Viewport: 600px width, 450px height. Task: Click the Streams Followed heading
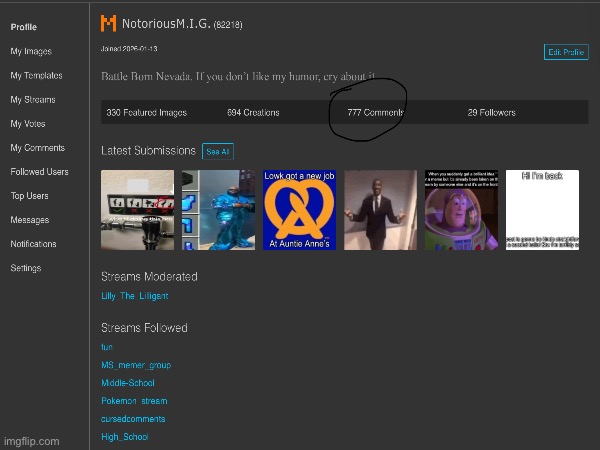144,328
